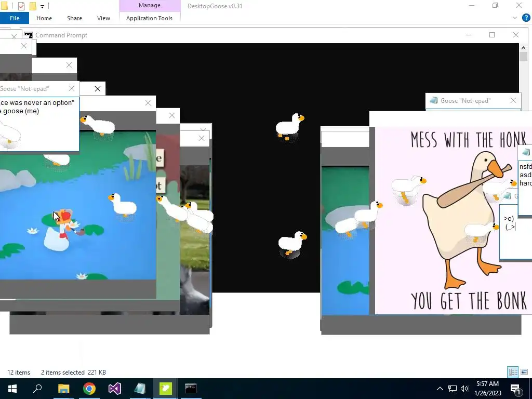The image size is (532, 399).
Task: Minimize the Command Prompt window
Action: click(469, 35)
